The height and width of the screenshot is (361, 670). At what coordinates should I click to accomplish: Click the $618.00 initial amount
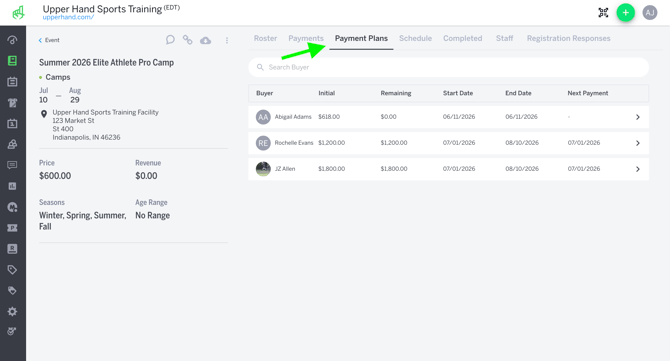click(x=329, y=117)
